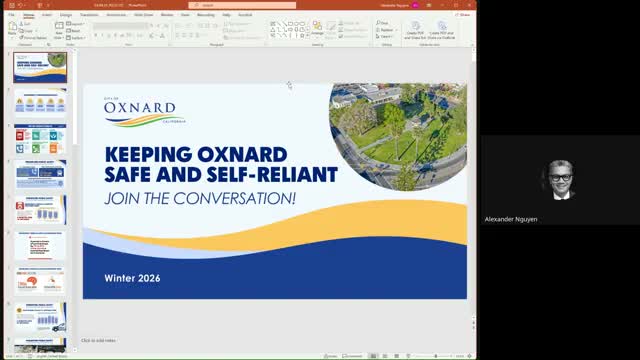
Task: Select Normal view icon in status bar
Action: tap(373, 356)
